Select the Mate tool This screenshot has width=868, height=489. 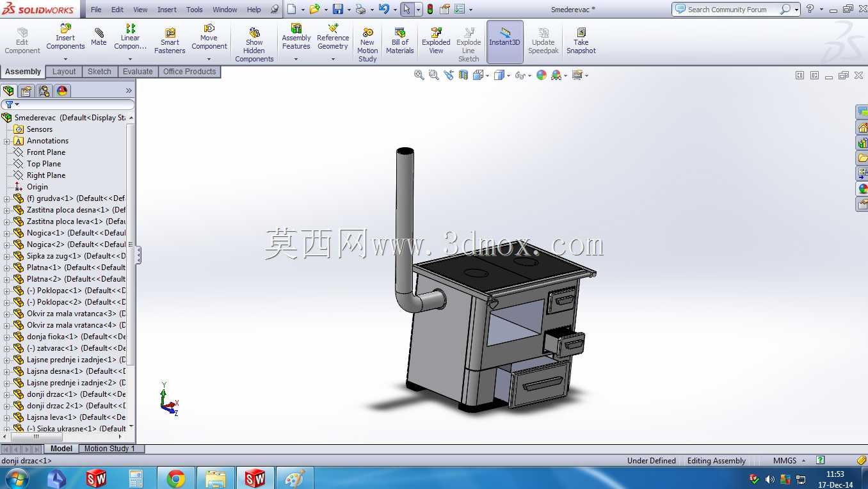(x=99, y=36)
